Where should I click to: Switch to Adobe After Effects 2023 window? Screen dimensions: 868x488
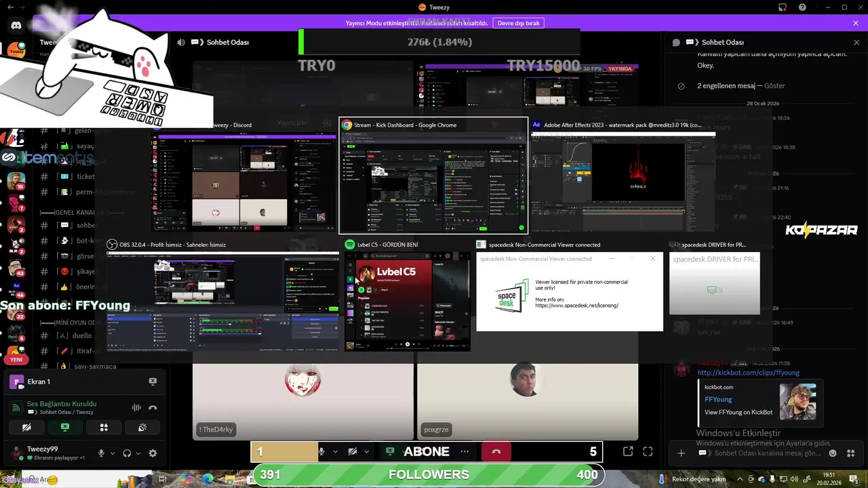pyautogui.click(x=623, y=176)
